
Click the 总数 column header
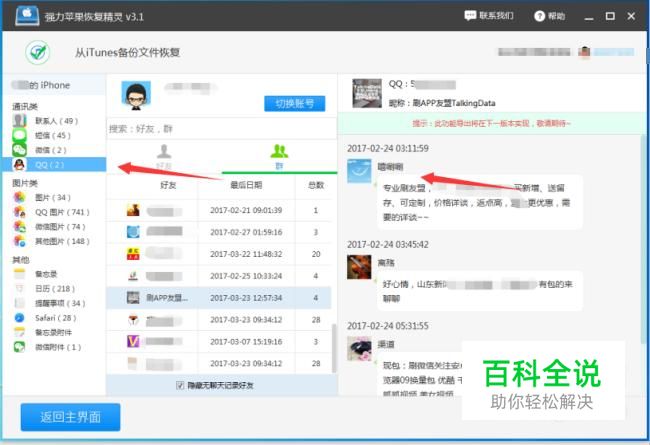pos(316,185)
